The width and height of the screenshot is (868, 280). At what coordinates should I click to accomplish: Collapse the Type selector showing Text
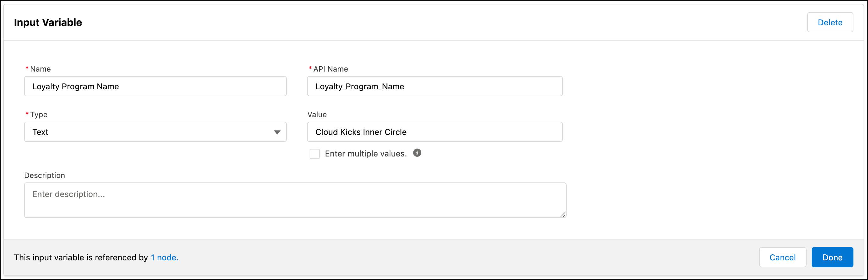[x=277, y=132]
